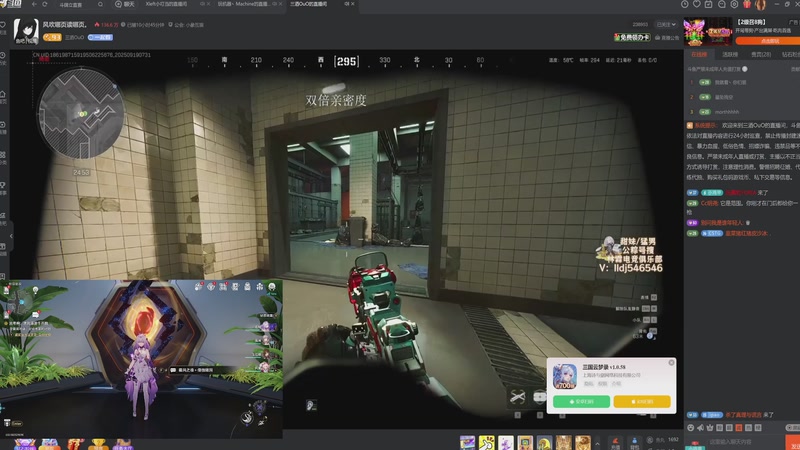Open the 直播公告 announcement link

(667, 38)
